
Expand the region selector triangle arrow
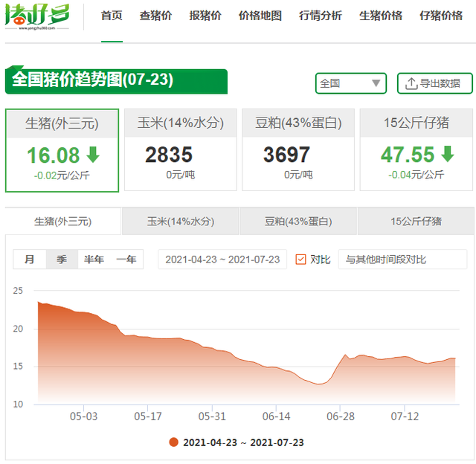click(x=376, y=83)
